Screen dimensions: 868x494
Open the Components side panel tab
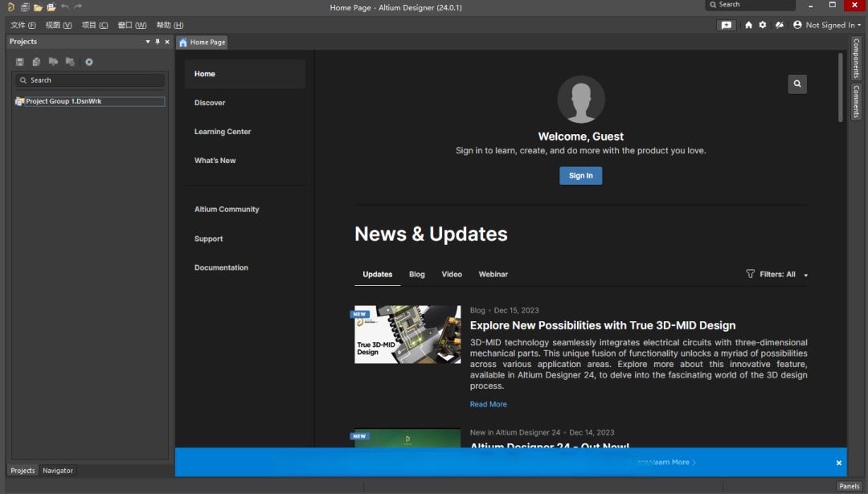coord(856,59)
